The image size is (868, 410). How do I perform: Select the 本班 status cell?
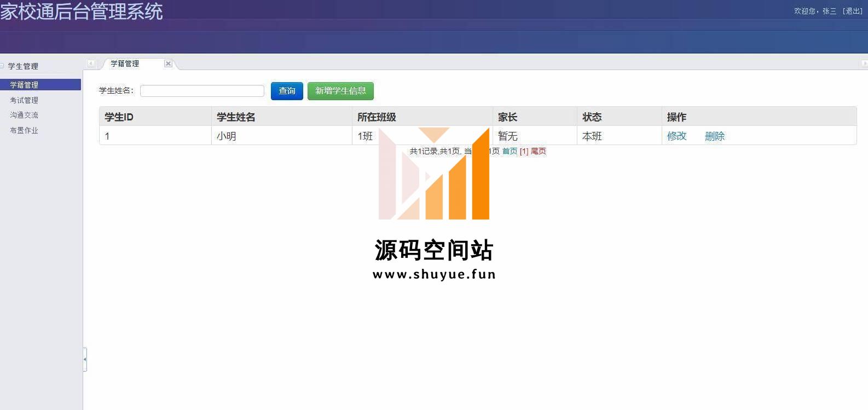(620, 136)
